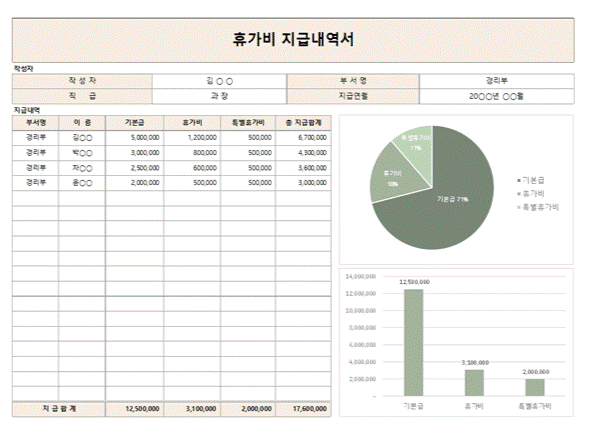This screenshot has width=591, height=434.
Task: Click the 지급내역 section label
Action: pyautogui.click(x=27, y=110)
